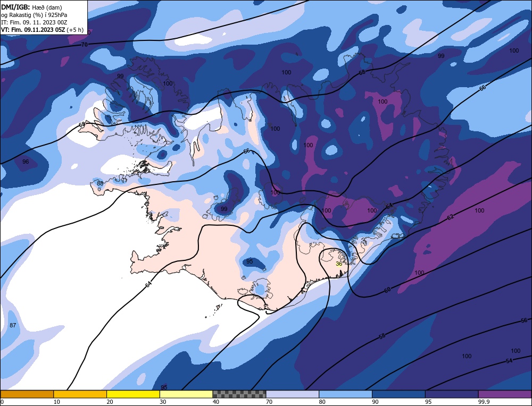Click the light blue 80–90 legend swatch

tap(345, 394)
